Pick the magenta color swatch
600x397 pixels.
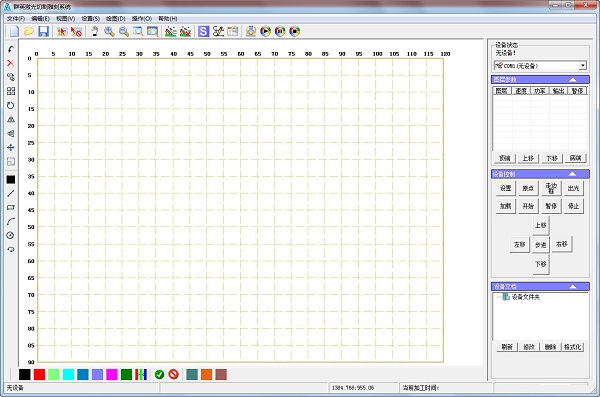click(x=112, y=374)
